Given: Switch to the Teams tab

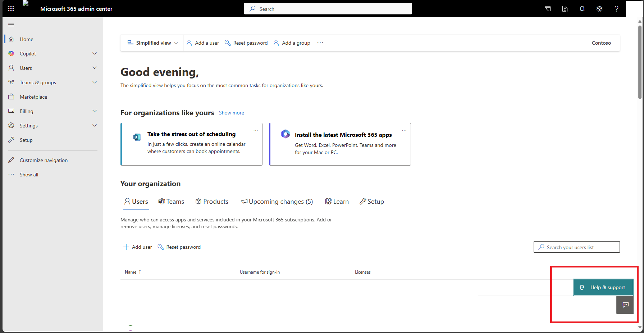Looking at the screenshot, I should [171, 202].
